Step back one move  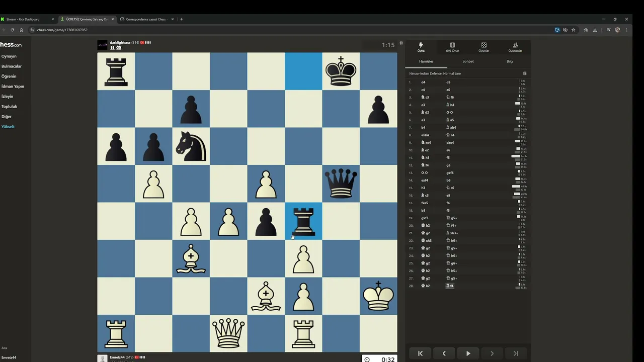coord(444,353)
